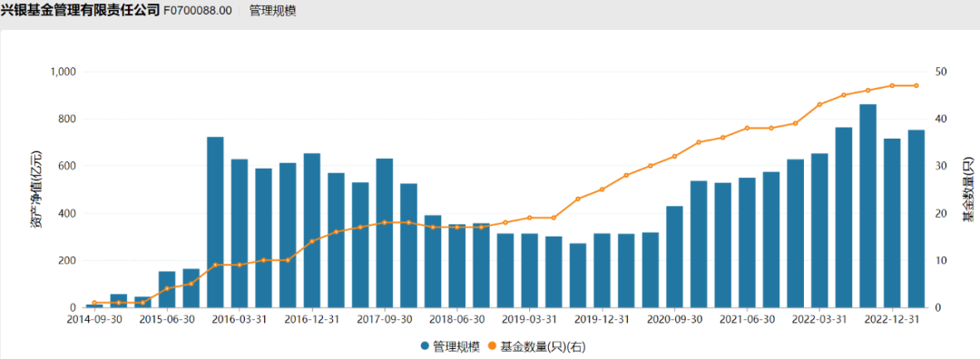The width and height of the screenshot is (980, 359).
Task: Click the blue bar above 2022-03-31
Action: 819,230
